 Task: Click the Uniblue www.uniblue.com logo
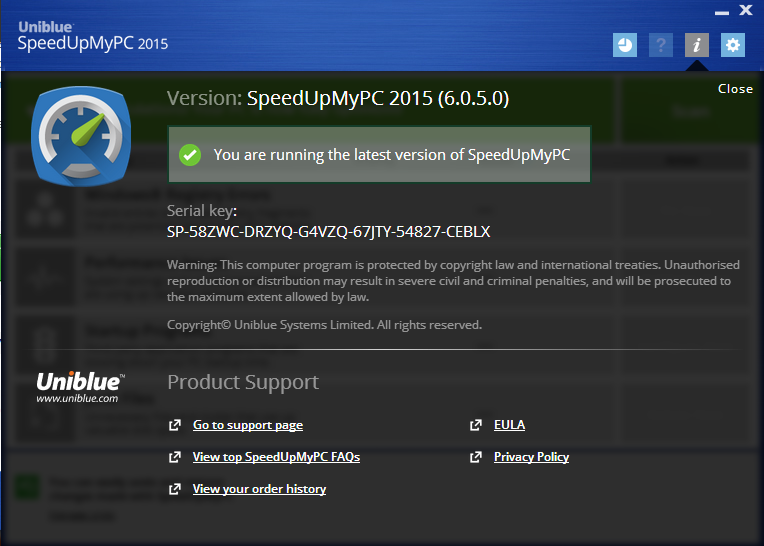tap(80, 387)
